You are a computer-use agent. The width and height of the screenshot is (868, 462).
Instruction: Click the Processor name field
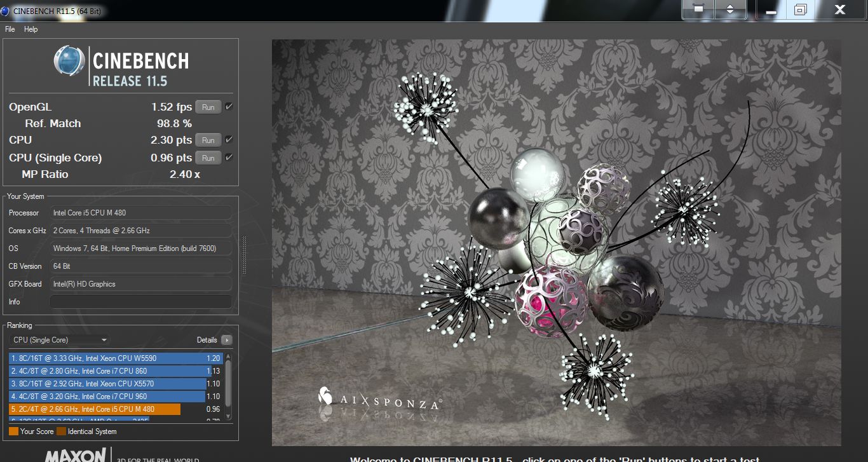141,213
